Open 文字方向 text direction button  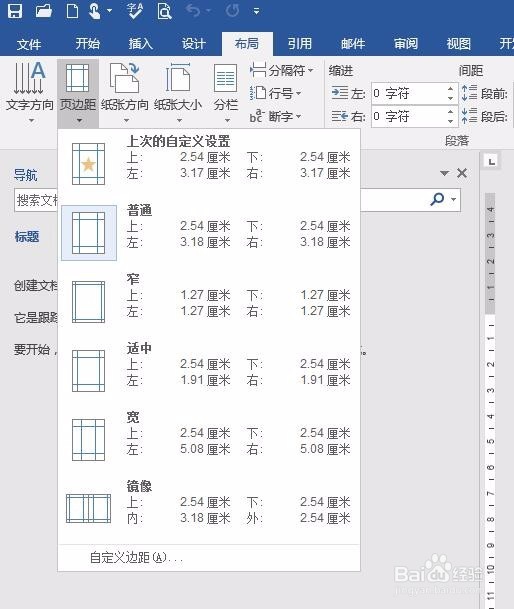[30, 93]
